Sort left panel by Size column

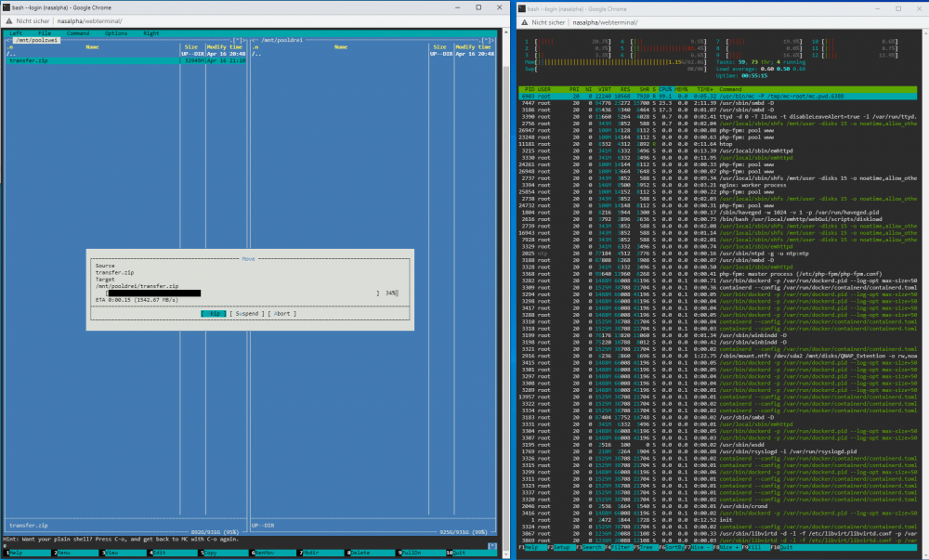click(190, 46)
